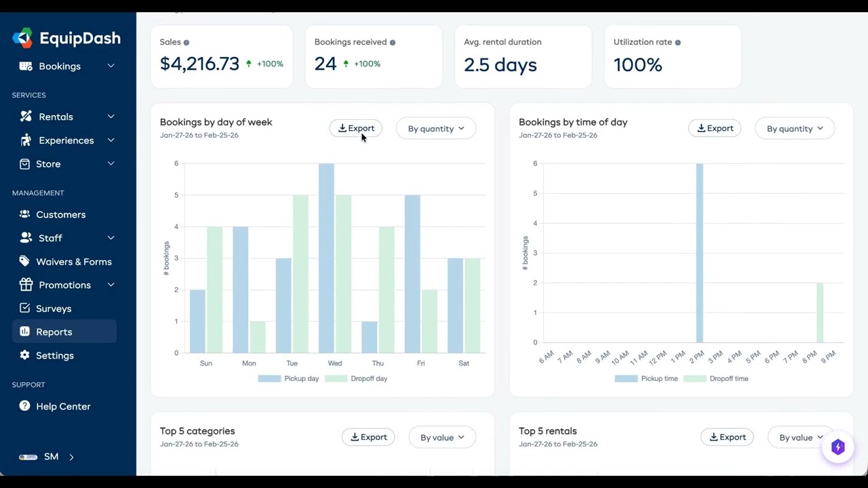
Task: Expand the Store submenu chevron
Action: point(111,163)
